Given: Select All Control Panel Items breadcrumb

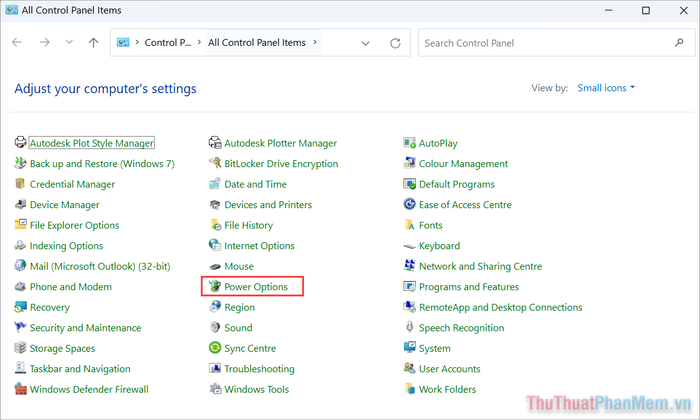Looking at the screenshot, I should click(x=257, y=42).
